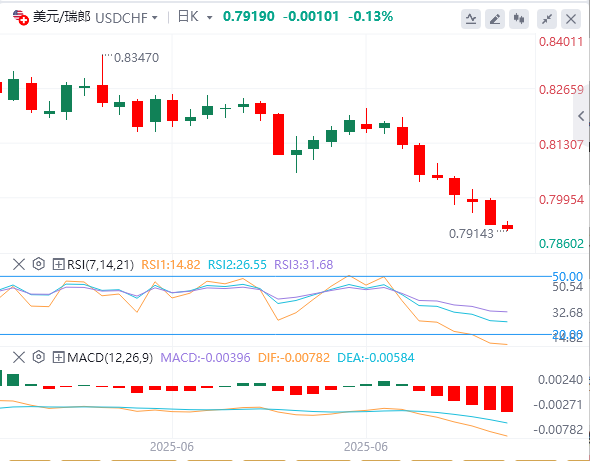Click the 0.81307 price axis label

(561, 145)
